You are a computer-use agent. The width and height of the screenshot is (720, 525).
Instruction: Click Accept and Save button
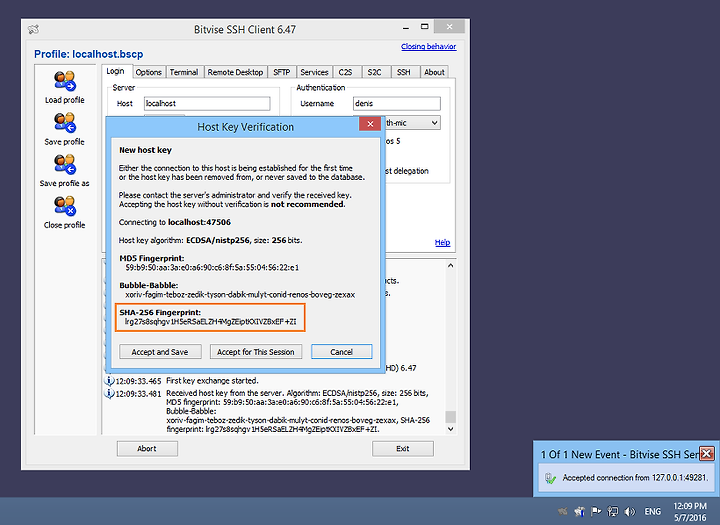160,352
